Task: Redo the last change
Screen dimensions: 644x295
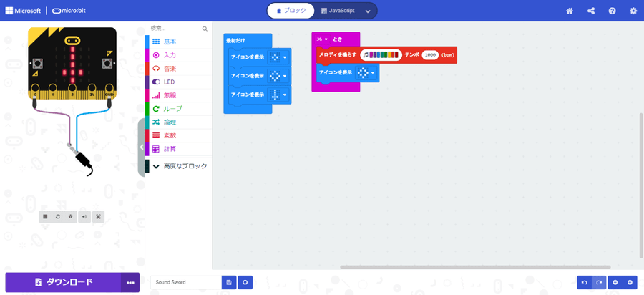Action: 599,282
